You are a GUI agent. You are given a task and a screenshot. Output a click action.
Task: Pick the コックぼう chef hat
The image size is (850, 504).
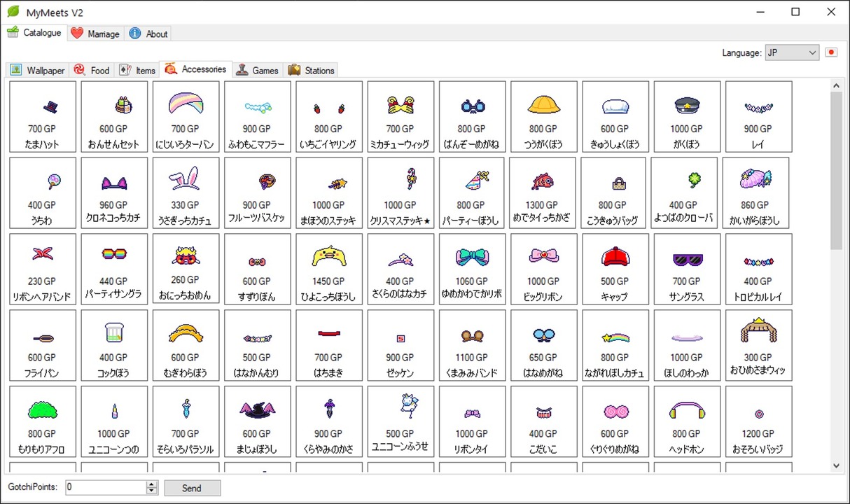pos(114,345)
